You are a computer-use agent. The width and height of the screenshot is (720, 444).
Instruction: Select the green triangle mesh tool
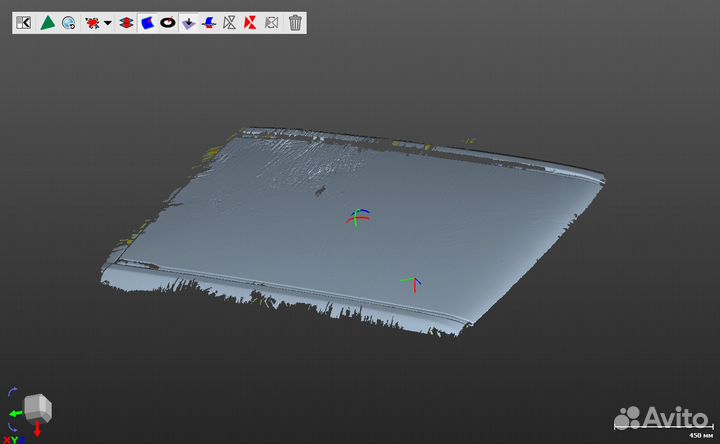tap(47, 22)
